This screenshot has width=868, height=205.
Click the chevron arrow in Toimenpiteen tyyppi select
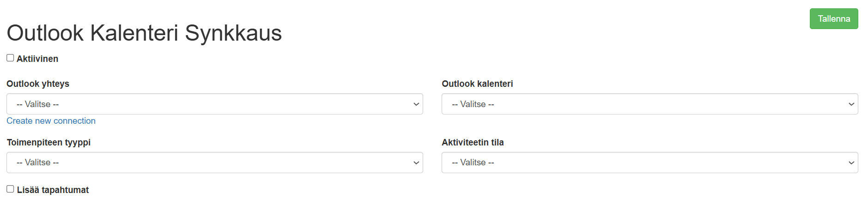[416, 163]
